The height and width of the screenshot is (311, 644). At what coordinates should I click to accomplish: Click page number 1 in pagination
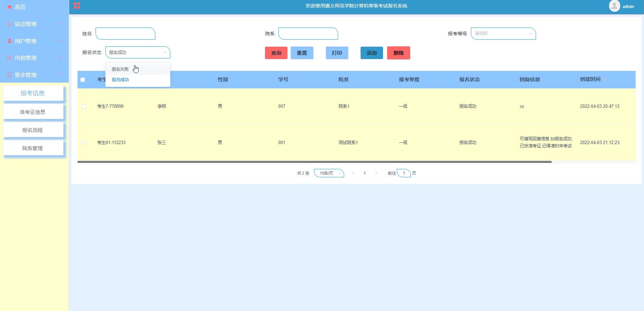pyautogui.click(x=365, y=173)
